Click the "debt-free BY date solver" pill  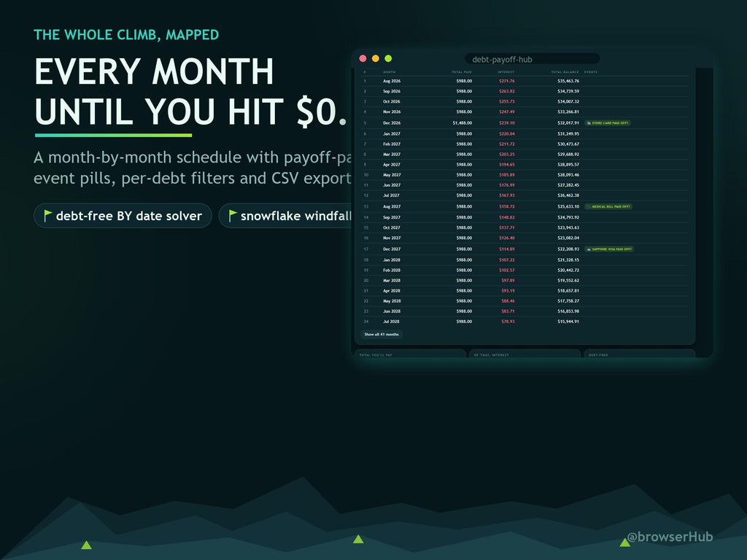click(123, 216)
